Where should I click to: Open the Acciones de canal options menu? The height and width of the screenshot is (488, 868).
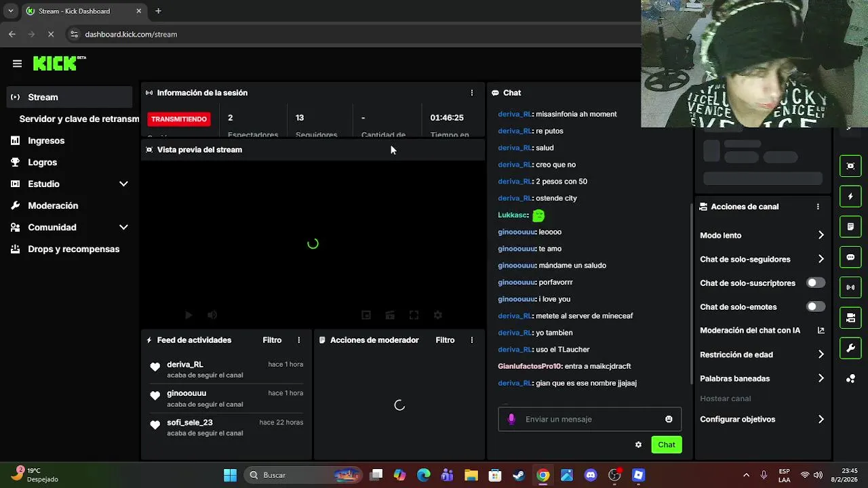[x=818, y=207]
